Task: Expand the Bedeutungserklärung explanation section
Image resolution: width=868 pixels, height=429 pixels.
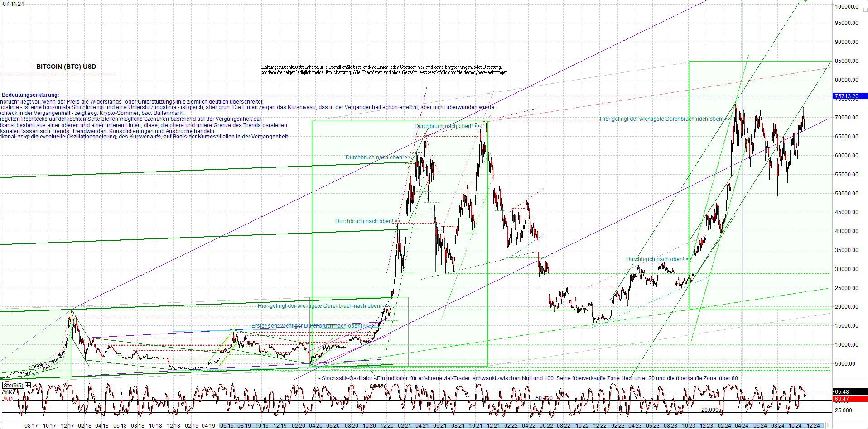Action: coord(30,94)
